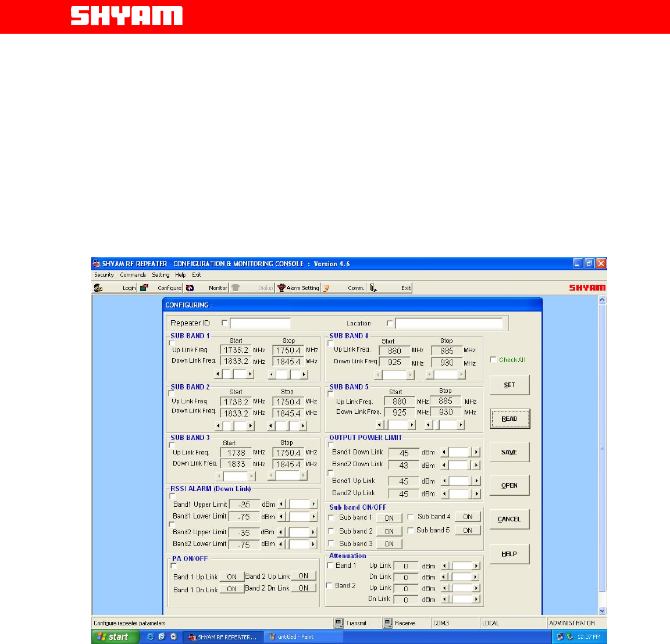The width and height of the screenshot is (670, 644).
Task: Decrease Band2 Down Link power limit arrow
Action: coord(445,464)
